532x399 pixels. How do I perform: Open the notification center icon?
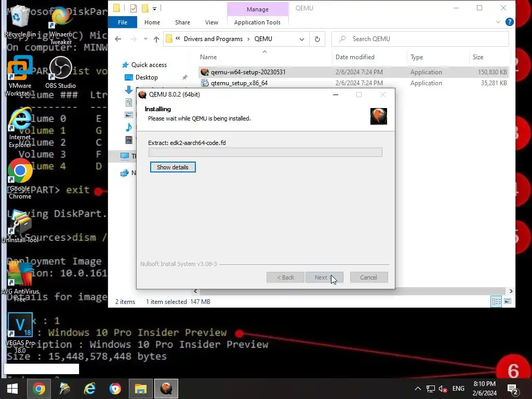513,389
